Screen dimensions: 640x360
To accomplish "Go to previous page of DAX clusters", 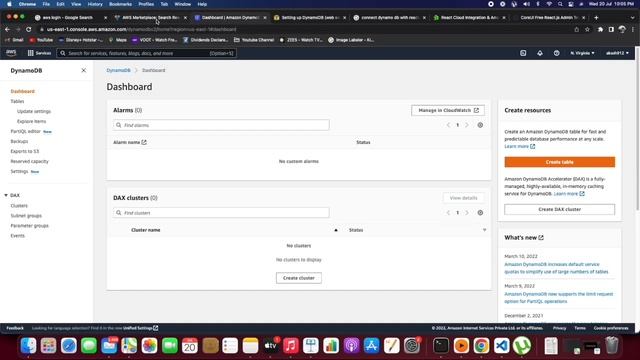I will coord(448,213).
